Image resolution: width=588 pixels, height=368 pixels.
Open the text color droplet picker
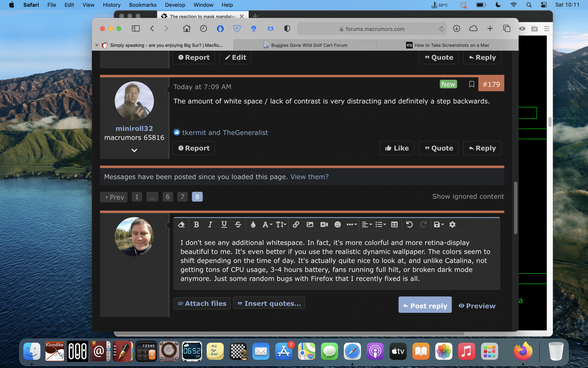pos(253,225)
